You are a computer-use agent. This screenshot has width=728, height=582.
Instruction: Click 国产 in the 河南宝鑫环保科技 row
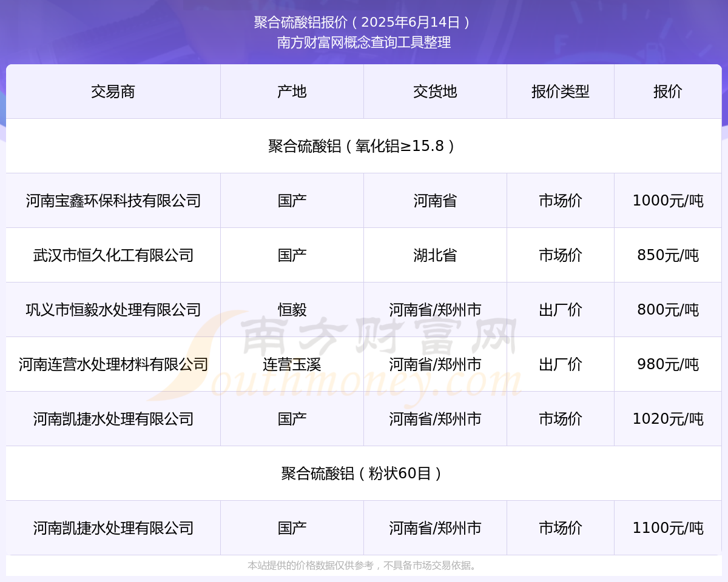click(x=292, y=201)
